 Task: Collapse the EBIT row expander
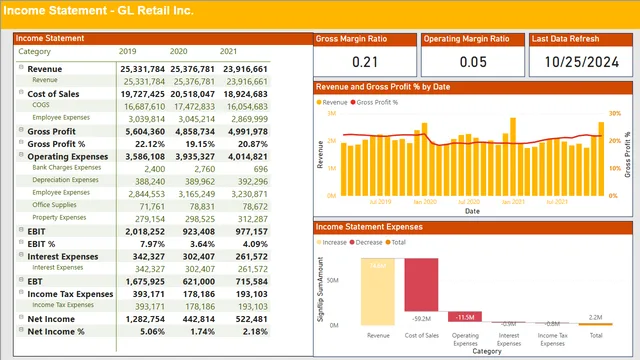tap(21, 230)
